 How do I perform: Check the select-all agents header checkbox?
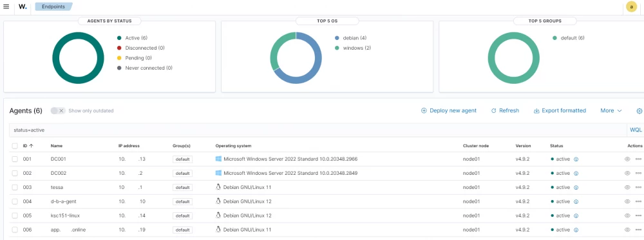[15, 146]
